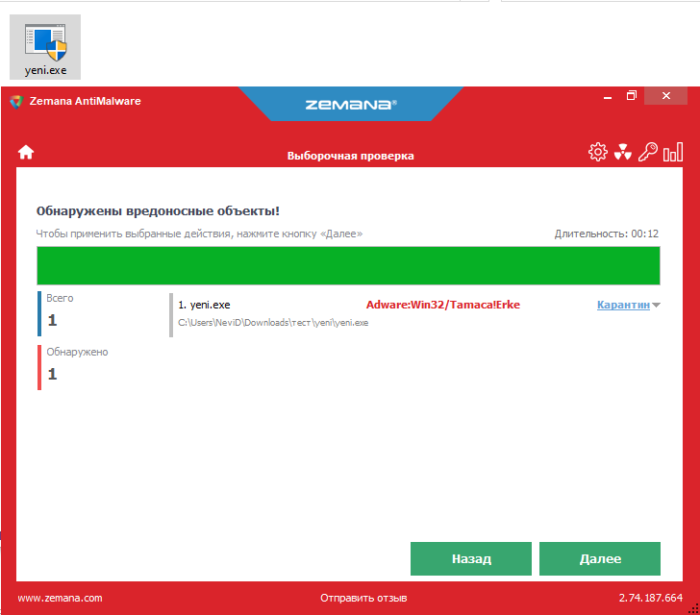Screen dimensions: 700x615
Task: Select the detected item 1. yeni.exe
Action: pos(205,305)
